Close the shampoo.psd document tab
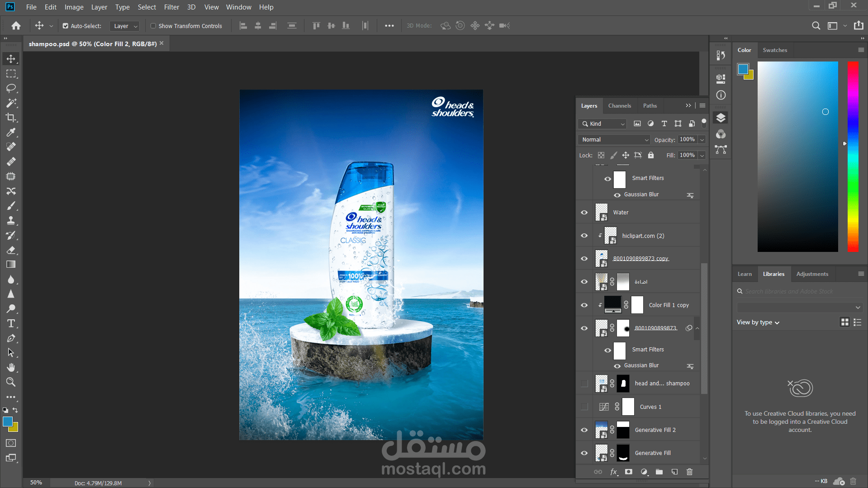Screen dimensions: 868x488 pyautogui.click(x=161, y=43)
